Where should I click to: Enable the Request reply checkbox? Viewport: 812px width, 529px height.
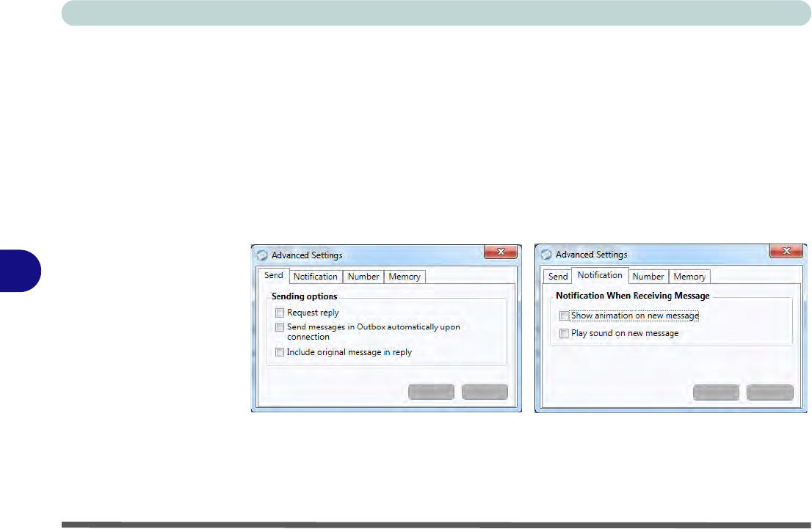[x=280, y=313]
